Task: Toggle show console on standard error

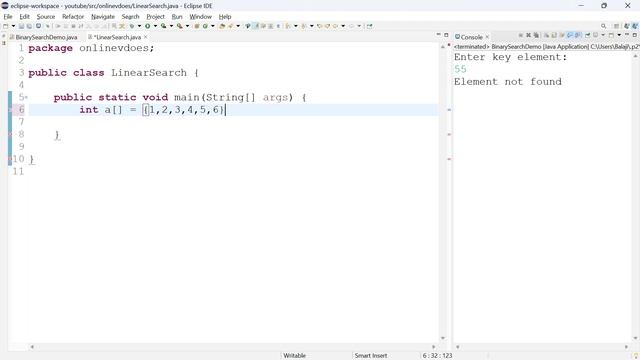Action: pos(577,36)
